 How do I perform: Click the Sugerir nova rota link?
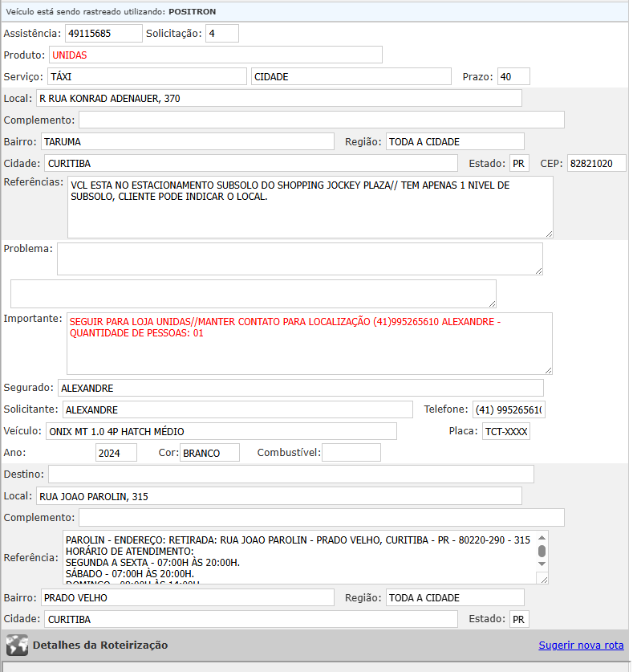point(581,645)
